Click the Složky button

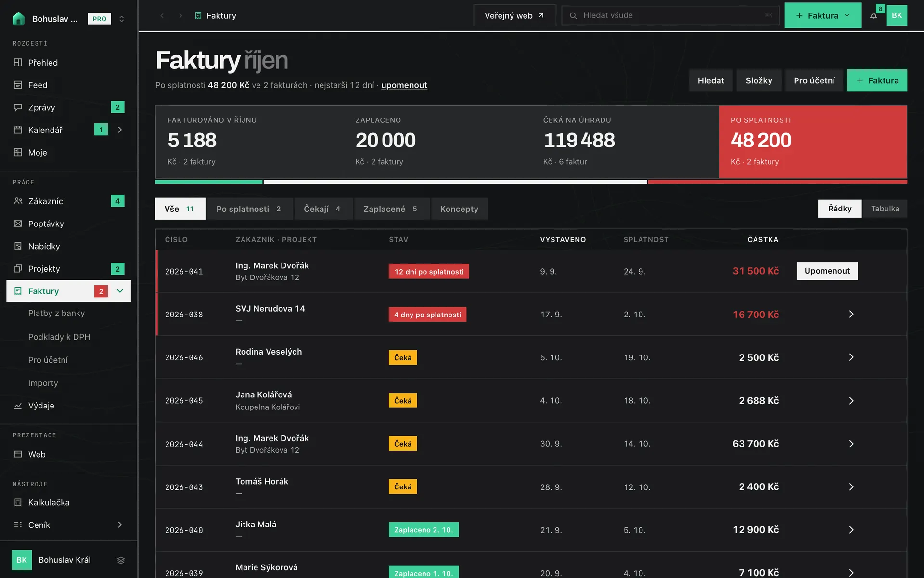[x=758, y=80]
